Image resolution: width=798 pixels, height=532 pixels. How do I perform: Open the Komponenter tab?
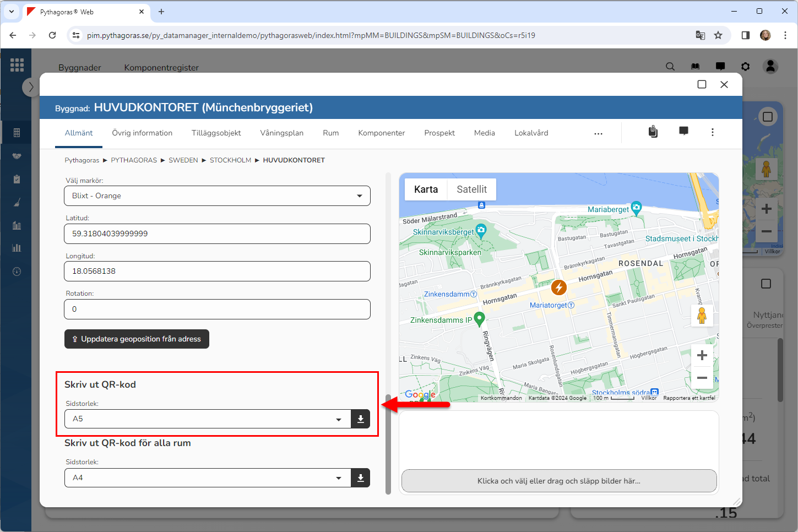(381, 133)
